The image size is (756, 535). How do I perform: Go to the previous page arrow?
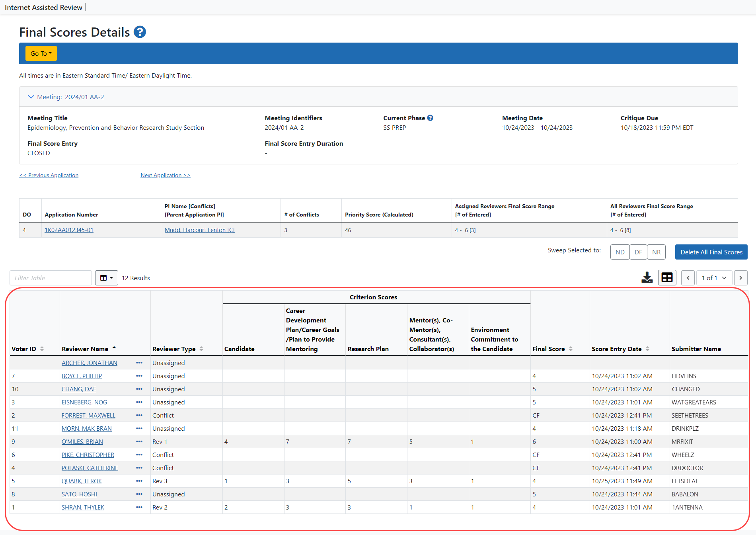[688, 278]
